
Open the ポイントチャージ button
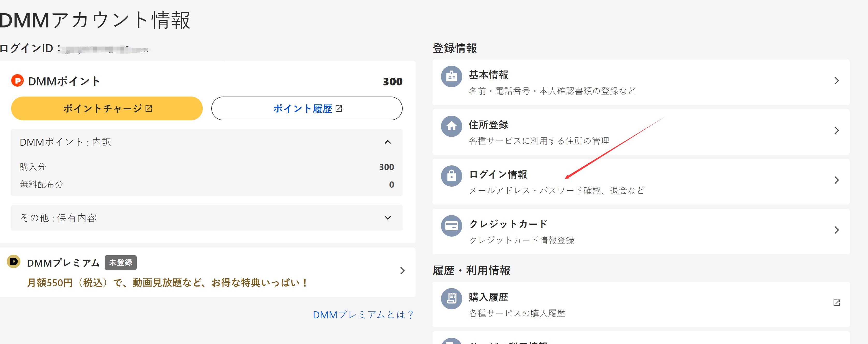(x=107, y=108)
